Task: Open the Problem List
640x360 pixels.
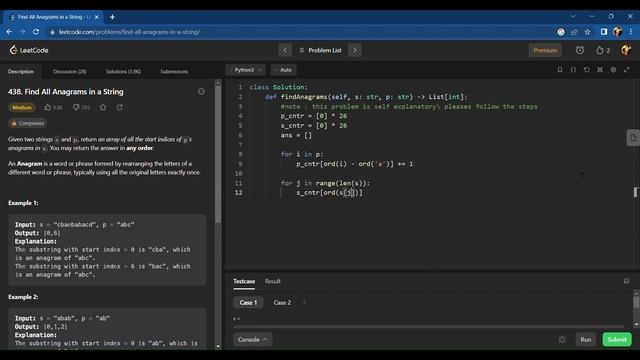Action: click(321, 50)
